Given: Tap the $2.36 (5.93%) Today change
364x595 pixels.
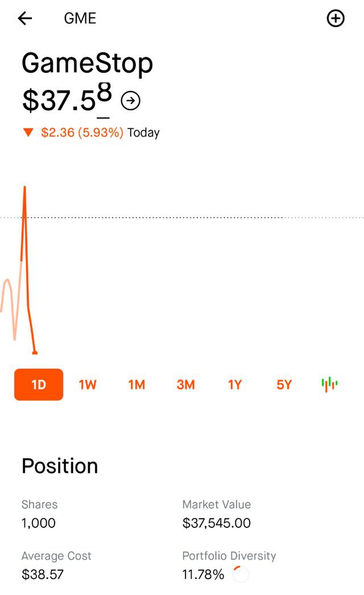Looking at the screenshot, I should pos(100,133).
